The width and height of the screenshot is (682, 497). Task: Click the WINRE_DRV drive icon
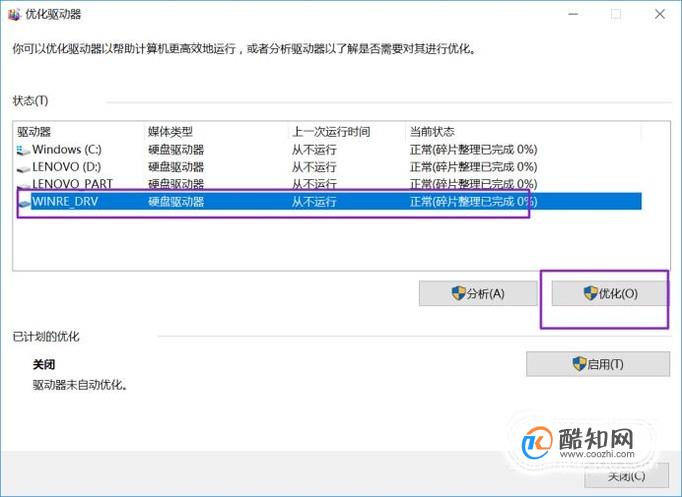tap(24, 202)
